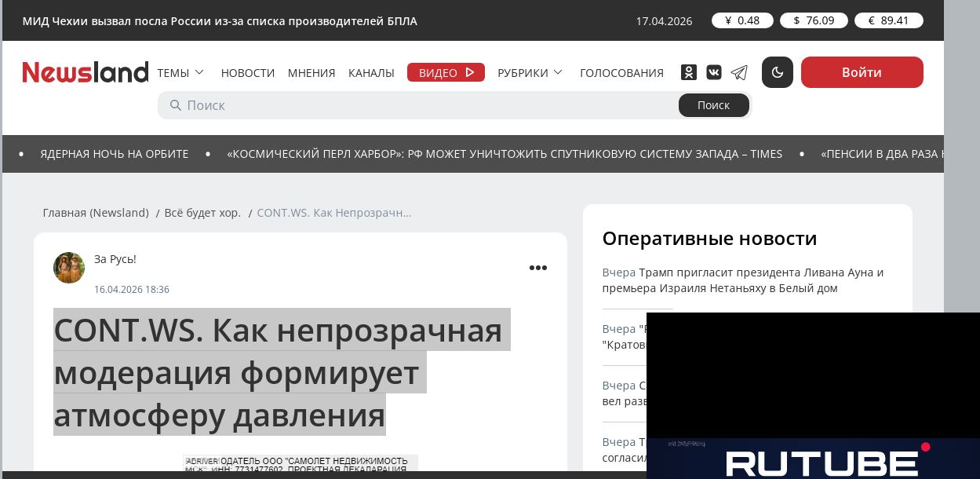Image resolution: width=980 pixels, height=479 pixels.
Task: Click the author avatar of За Русь!
Action: click(x=69, y=268)
